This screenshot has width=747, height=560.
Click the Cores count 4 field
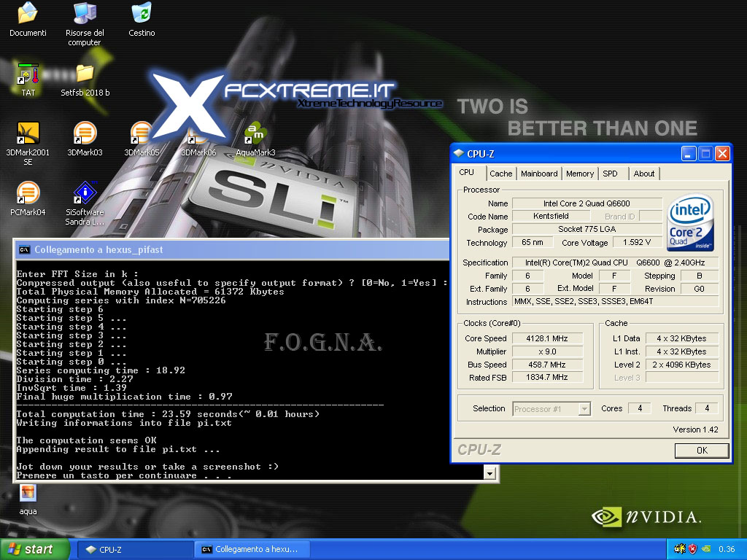tap(640, 408)
